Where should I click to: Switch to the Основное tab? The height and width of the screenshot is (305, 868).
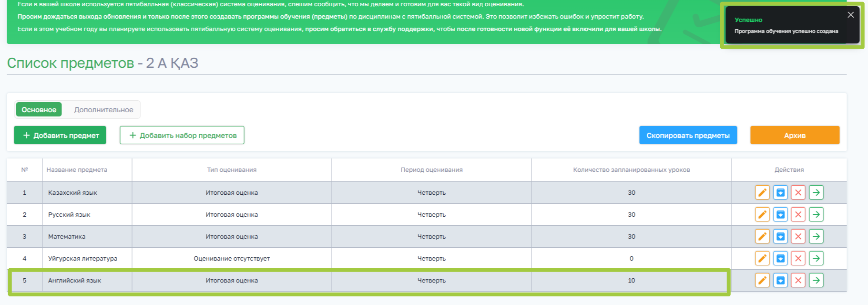[x=39, y=109]
